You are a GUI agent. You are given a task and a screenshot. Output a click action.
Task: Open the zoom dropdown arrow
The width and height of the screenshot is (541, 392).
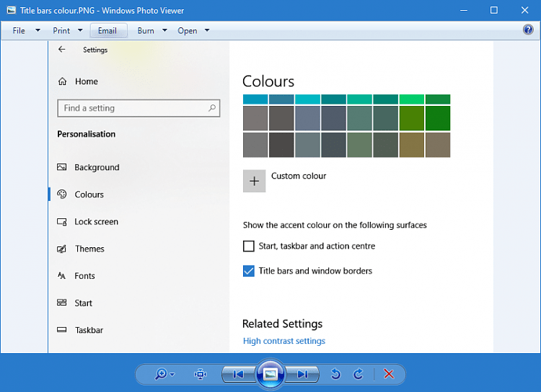pos(172,375)
